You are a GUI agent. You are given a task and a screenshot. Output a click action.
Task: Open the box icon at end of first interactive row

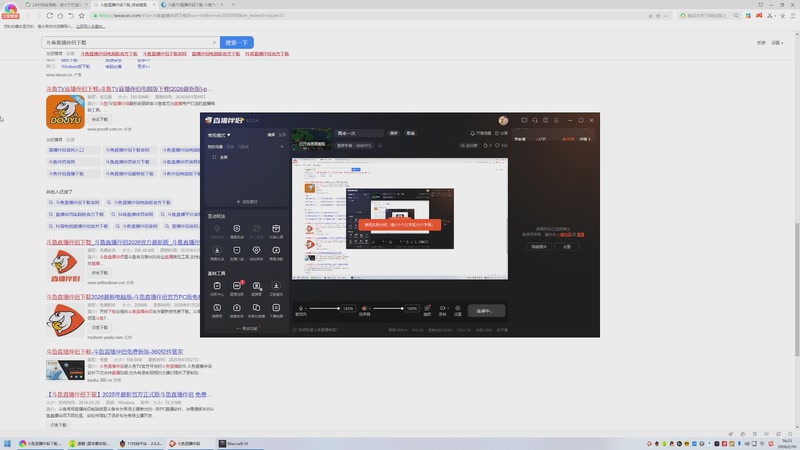pyautogui.click(x=276, y=229)
